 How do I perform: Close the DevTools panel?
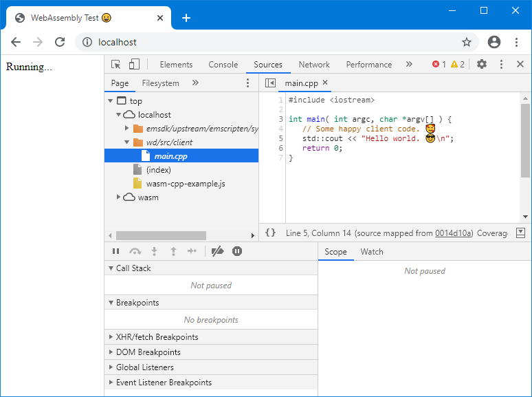520,64
